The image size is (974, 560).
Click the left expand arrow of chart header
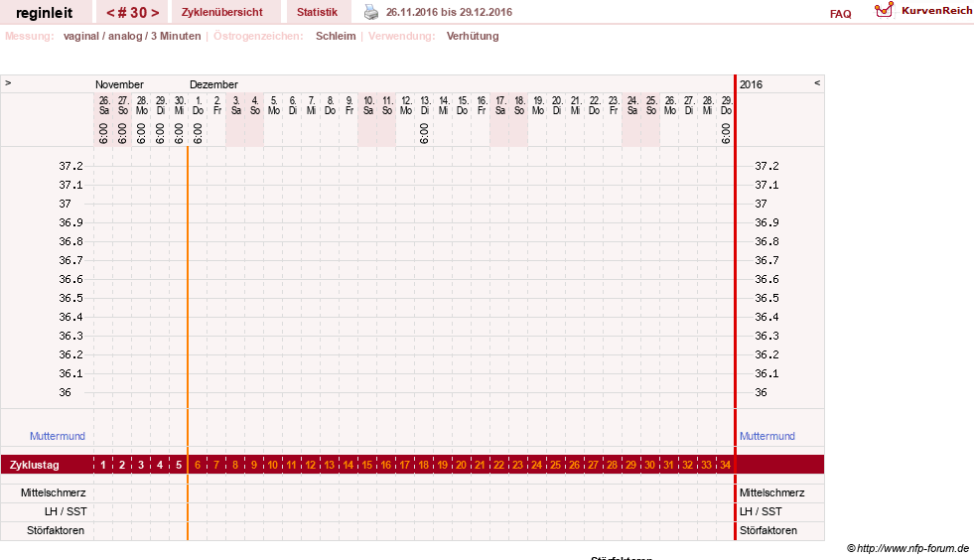click(x=8, y=82)
